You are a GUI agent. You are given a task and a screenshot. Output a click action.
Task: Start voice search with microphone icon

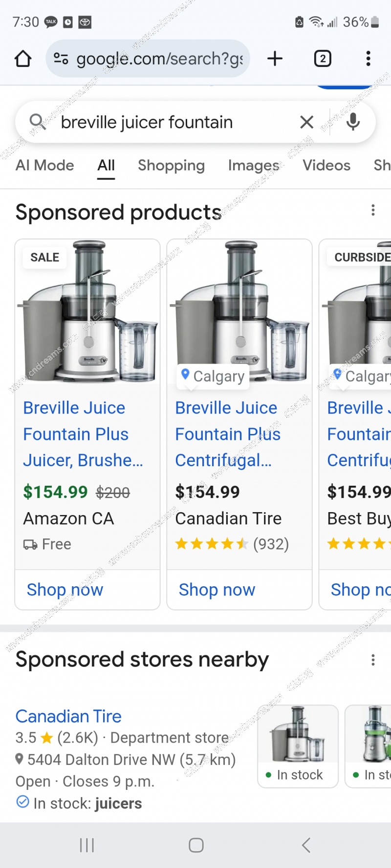353,122
